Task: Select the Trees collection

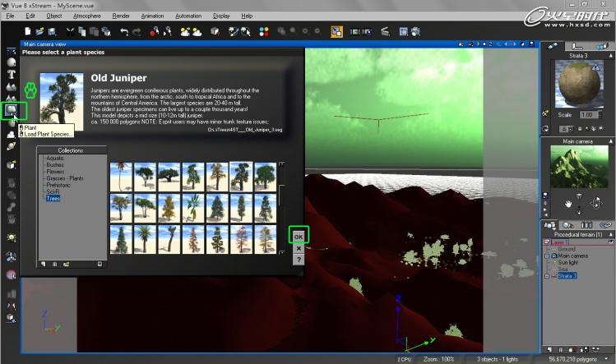Action: pos(53,198)
